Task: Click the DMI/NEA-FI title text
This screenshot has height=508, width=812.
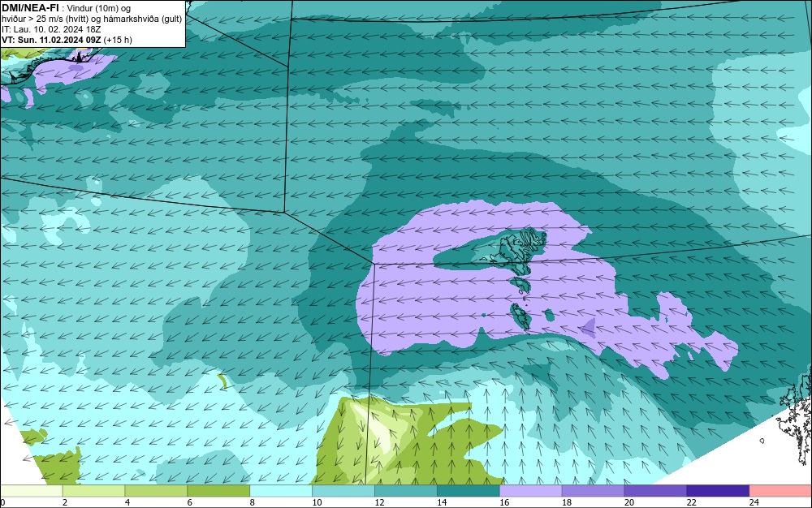Action: click(x=30, y=8)
